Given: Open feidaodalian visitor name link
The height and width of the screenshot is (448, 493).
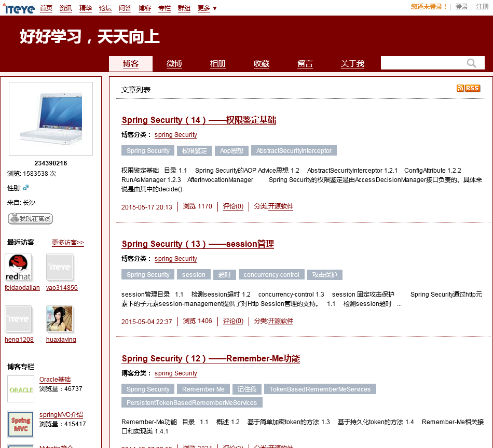Looking at the screenshot, I should 22,287.
